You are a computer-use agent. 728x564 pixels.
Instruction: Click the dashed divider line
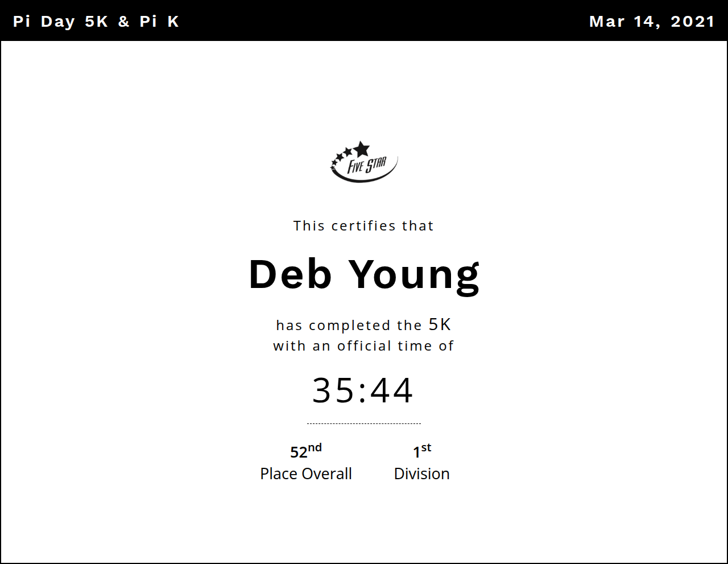click(x=363, y=423)
